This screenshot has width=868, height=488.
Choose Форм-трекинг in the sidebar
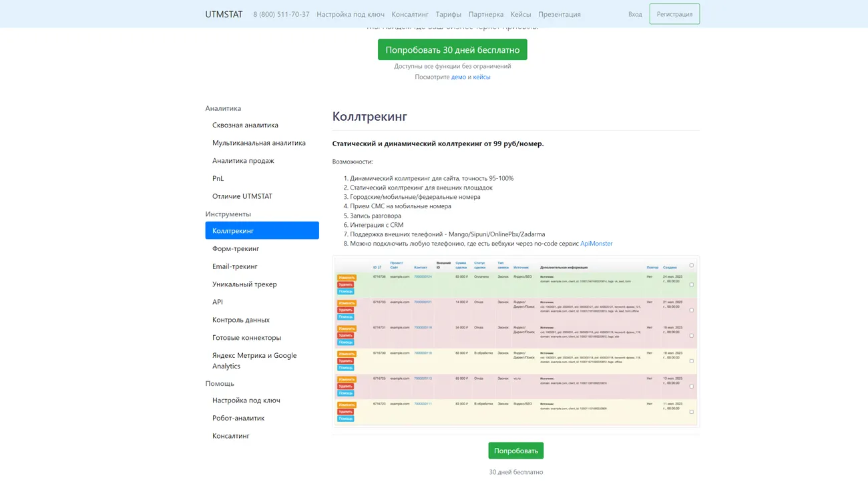click(236, 248)
